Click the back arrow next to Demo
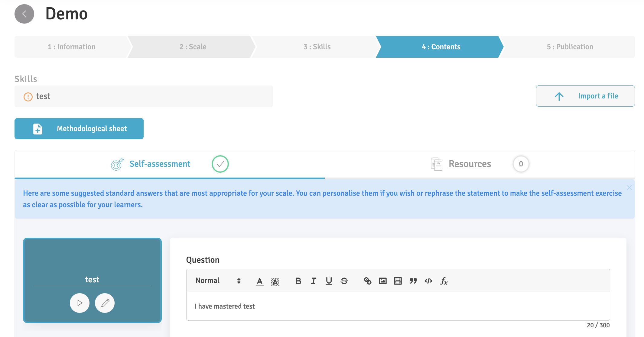This screenshot has width=644, height=337. coord(24,14)
